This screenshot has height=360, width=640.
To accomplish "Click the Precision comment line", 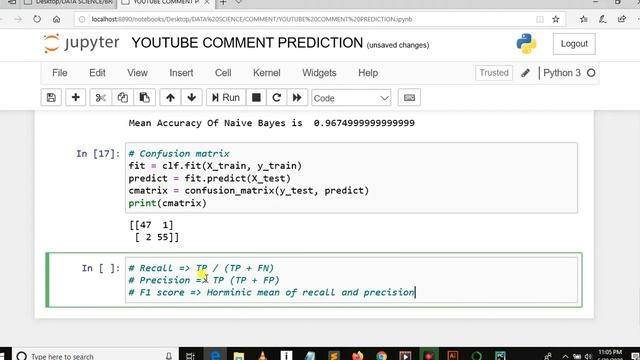I will pyautogui.click(x=204, y=280).
